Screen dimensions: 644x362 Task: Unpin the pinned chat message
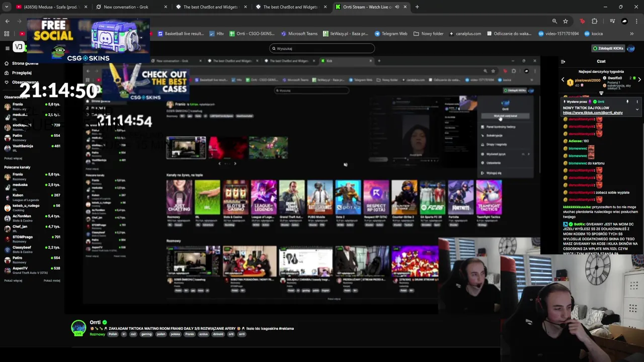(x=627, y=102)
